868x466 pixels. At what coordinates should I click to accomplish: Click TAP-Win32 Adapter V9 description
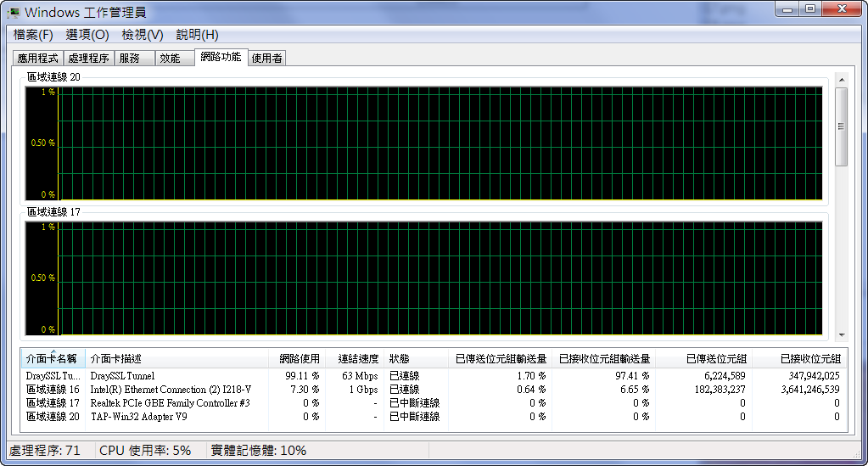[138, 417]
